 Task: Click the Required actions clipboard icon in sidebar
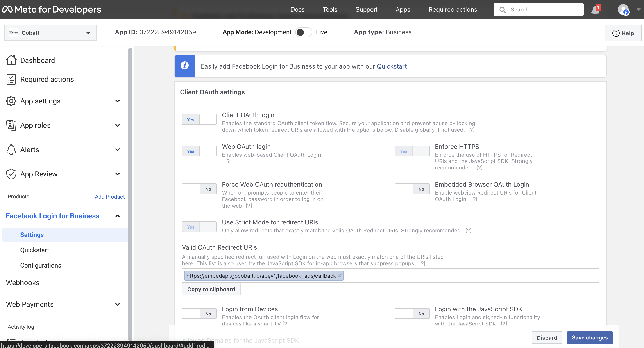click(11, 79)
